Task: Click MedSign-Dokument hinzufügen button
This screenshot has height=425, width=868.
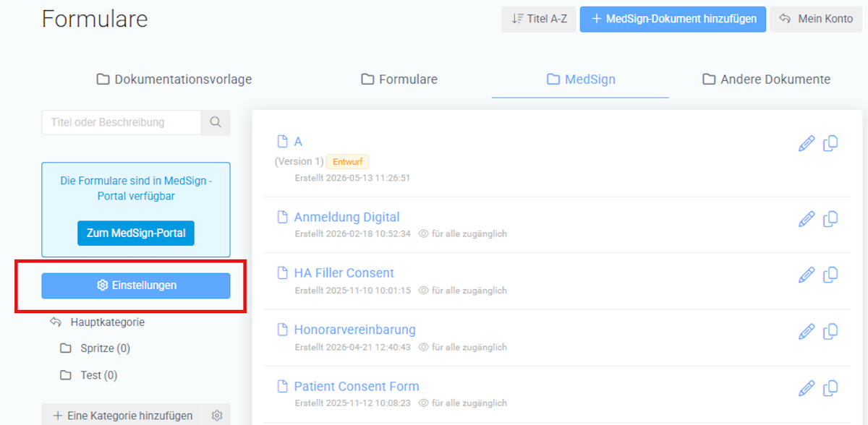Action: 673,19
